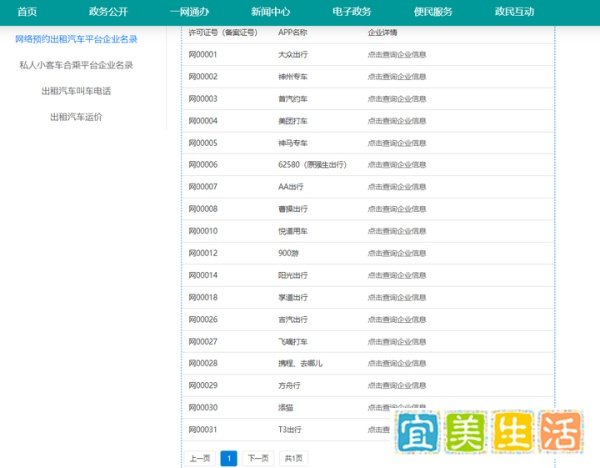Image resolution: width=600 pixels, height=468 pixels.
Task: View company info for permit 网00018
Action: coord(397,298)
